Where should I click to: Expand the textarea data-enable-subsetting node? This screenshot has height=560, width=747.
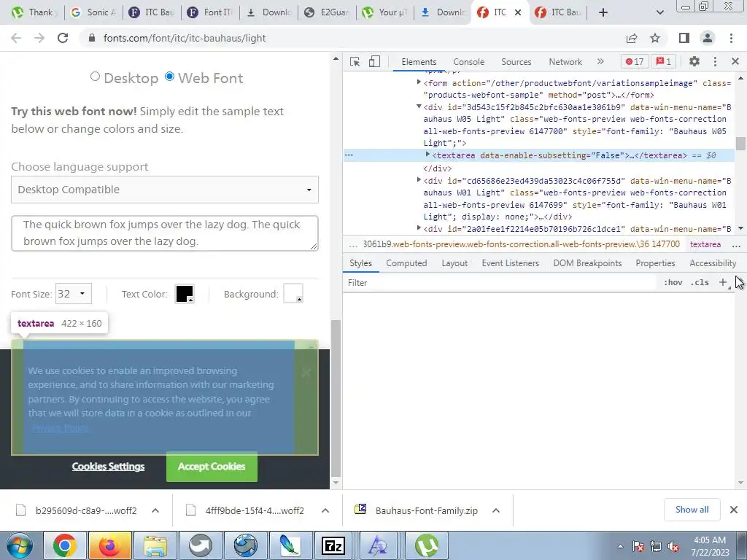427,155
